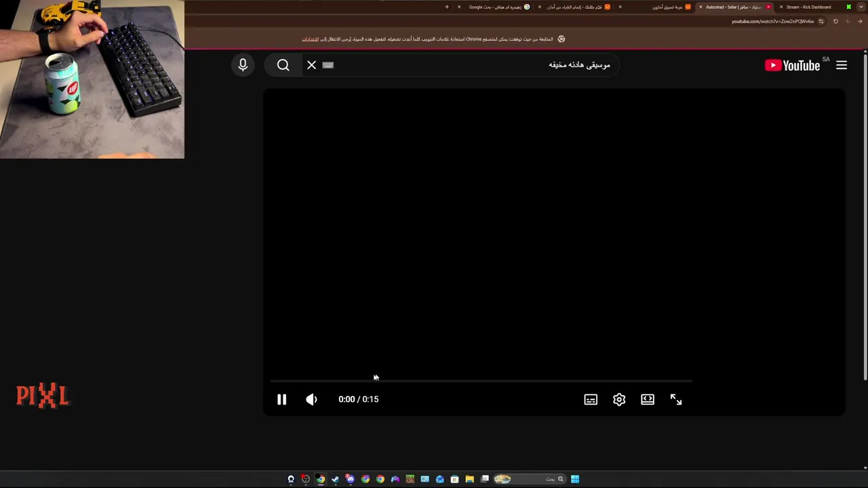The image size is (868, 488).
Task: Open the player settings gear
Action: point(619,399)
